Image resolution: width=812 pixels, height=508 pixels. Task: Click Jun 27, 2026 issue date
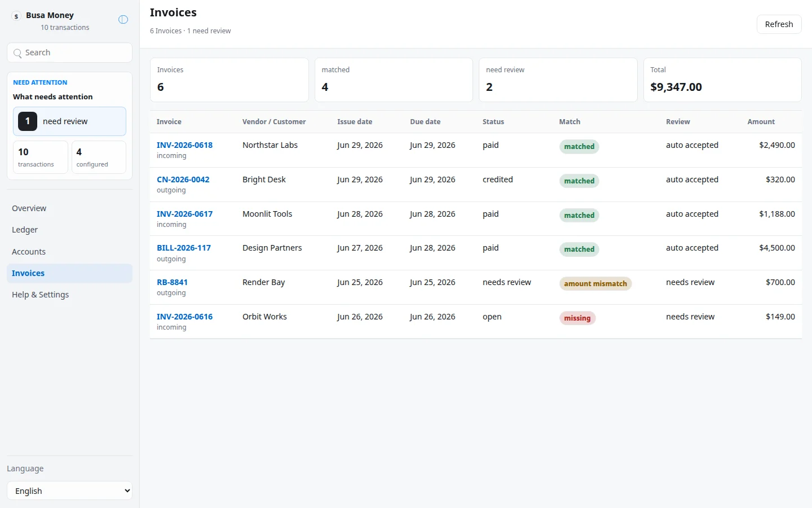tap(360, 248)
